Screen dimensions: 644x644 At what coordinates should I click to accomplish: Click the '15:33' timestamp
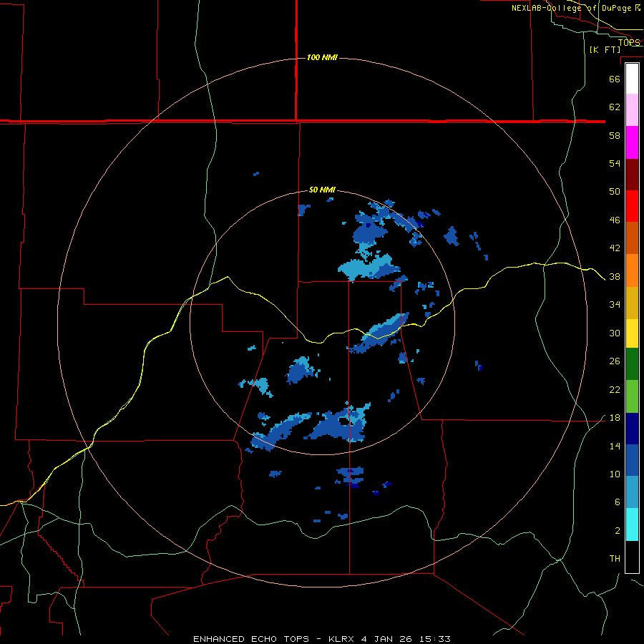(x=434, y=639)
